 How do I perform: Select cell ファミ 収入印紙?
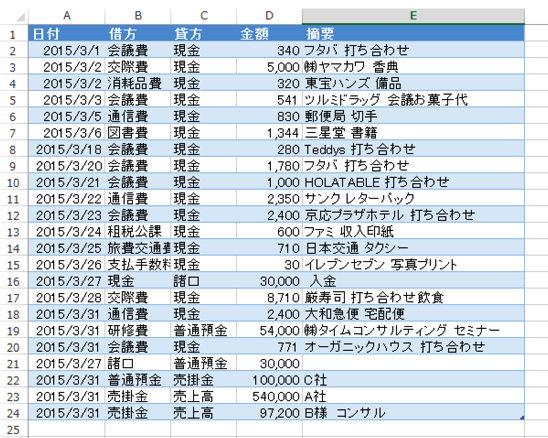coord(413,232)
